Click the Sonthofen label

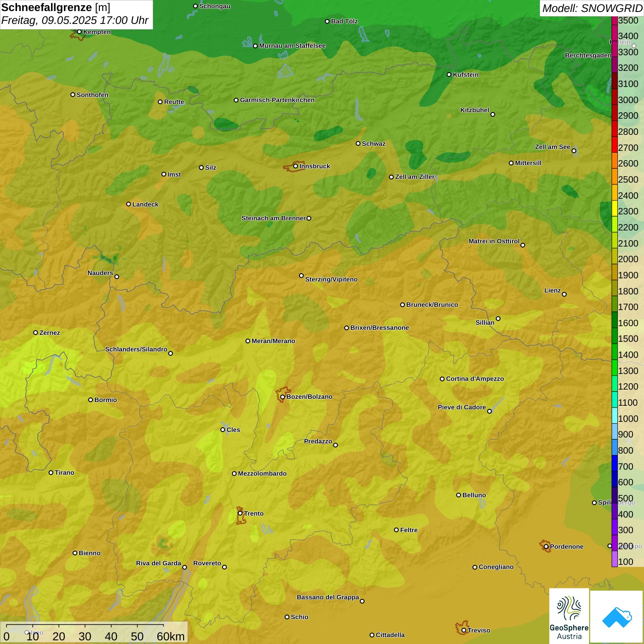pyautogui.click(x=92, y=95)
